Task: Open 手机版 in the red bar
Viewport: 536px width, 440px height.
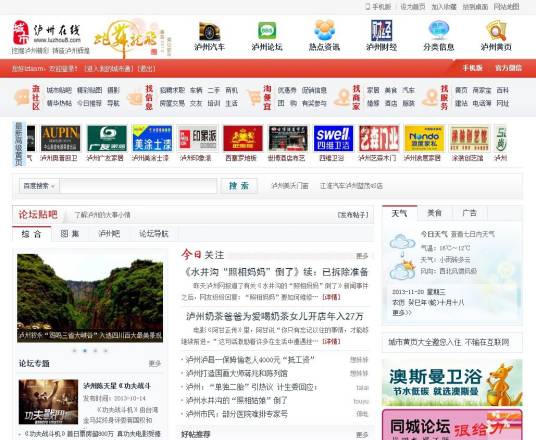Action: click(472, 68)
